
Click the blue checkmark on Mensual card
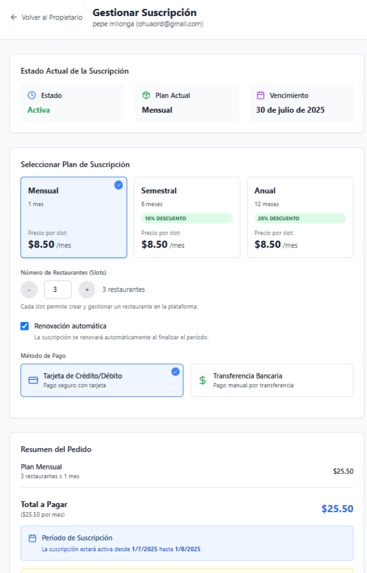pos(118,185)
